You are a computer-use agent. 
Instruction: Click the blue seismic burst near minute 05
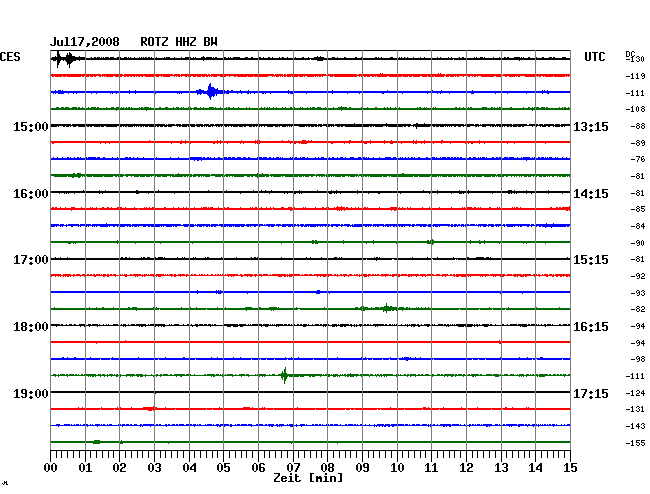pyautogui.click(x=211, y=92)
